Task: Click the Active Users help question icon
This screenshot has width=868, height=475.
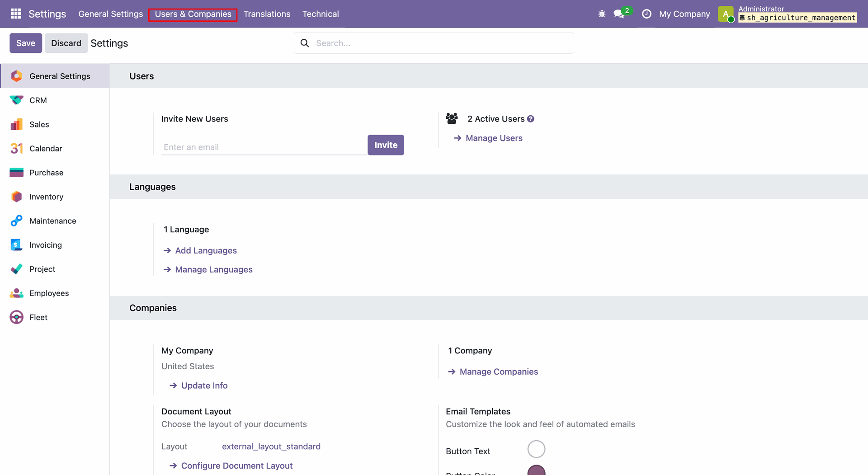Action: click(x=531, y=119)
